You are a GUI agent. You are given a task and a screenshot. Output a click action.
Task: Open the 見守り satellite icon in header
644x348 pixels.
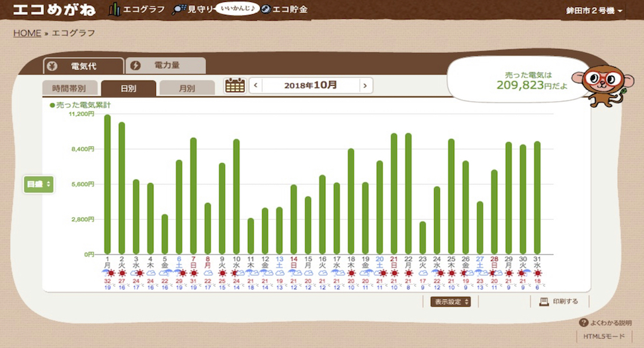click(179, 9)
